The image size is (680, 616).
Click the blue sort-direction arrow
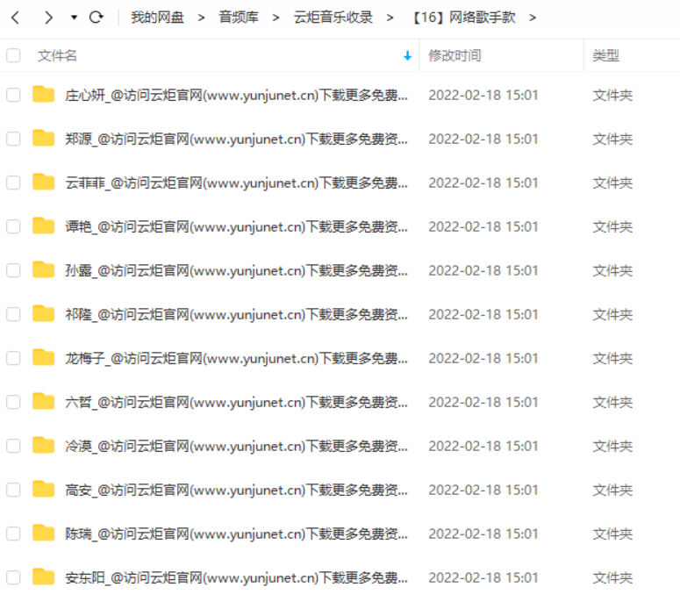pyautogui.click(x=407, y=55)
